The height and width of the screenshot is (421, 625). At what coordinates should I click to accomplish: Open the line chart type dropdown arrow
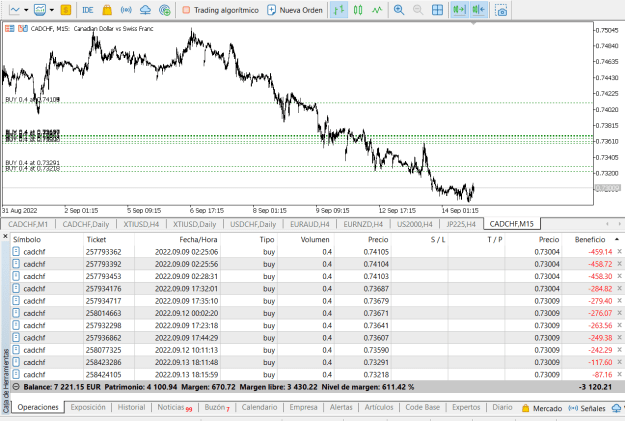pyautogui.click(x=26, y=10)
